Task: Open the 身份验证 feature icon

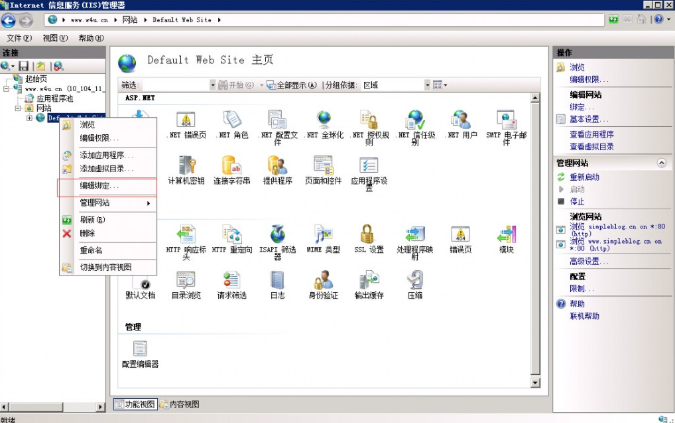Action: (x=323, y=280)
